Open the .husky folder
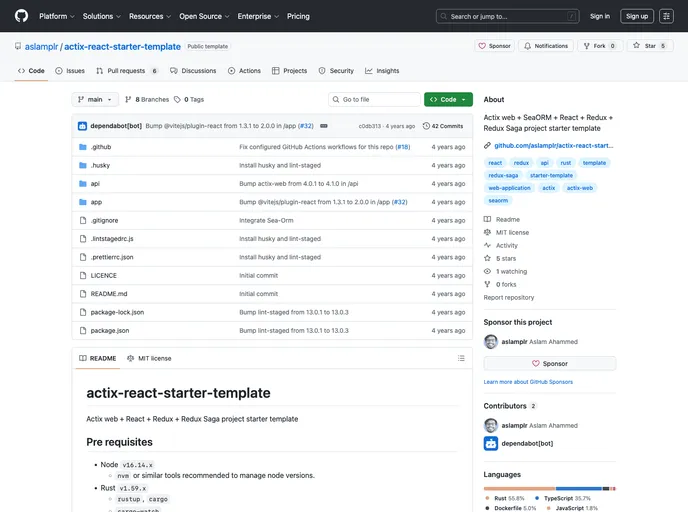 coord(100,165)
